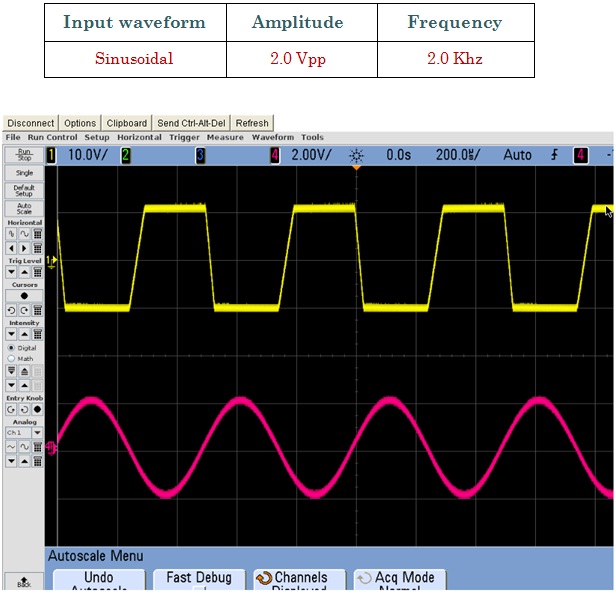Rotate Cursors knob clockwise
Screen dimensions: 616x592
[24, 310]
